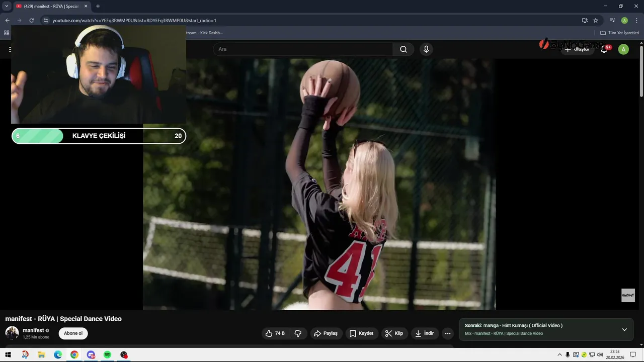Install app icon in address bar
Screen dimensions: 644x362
click(x=585, y=21)
